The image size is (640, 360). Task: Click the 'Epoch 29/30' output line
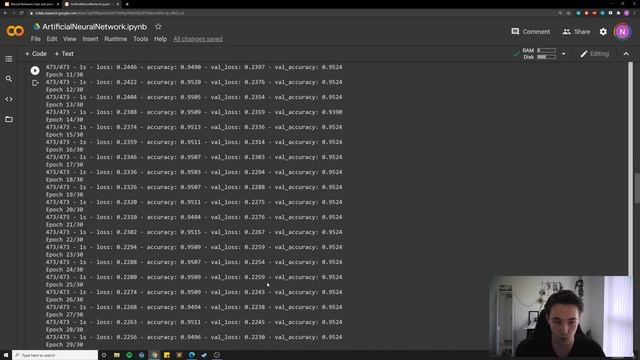pyautogui.click(x=64, y=345)
